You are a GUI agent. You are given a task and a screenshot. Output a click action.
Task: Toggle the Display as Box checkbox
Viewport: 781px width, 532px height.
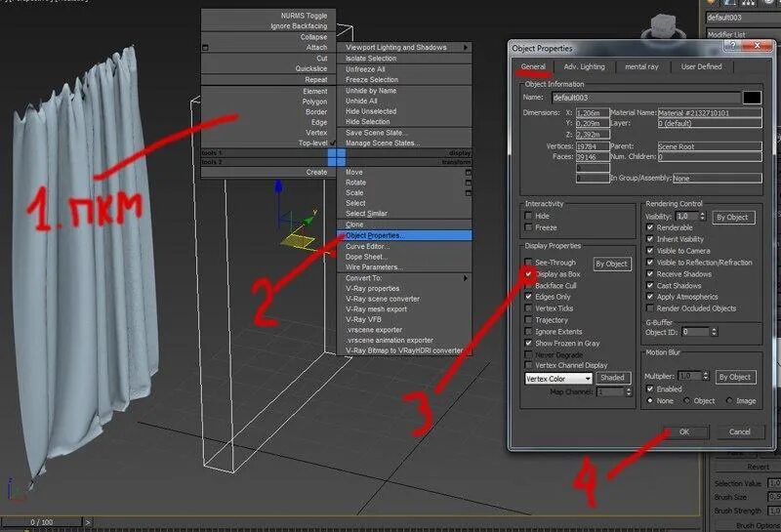tap(528, 274)
